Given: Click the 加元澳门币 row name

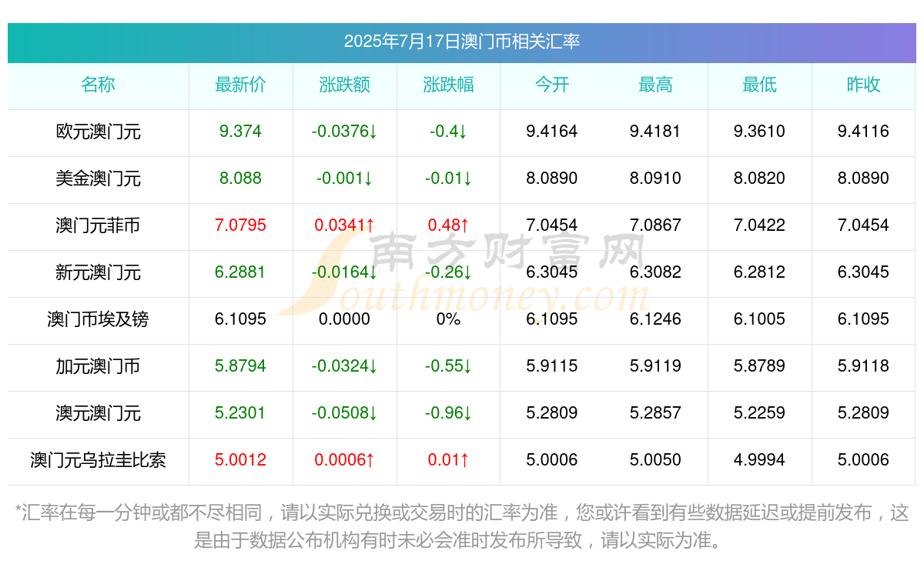Looking at the screenshot, I should tap(99, 366).
